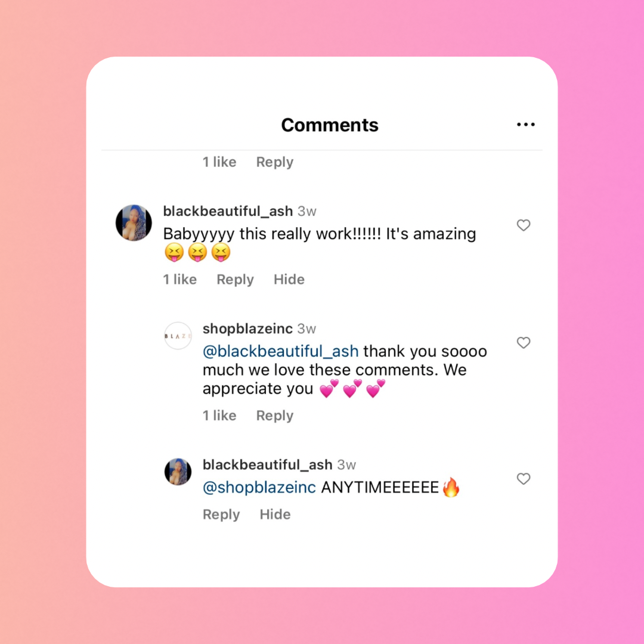Like blackbeautiful_ash's 'Babyyyyy this really work' comment
The height and width of the screenshot is (644, 644).
click(x=523, y=225)
